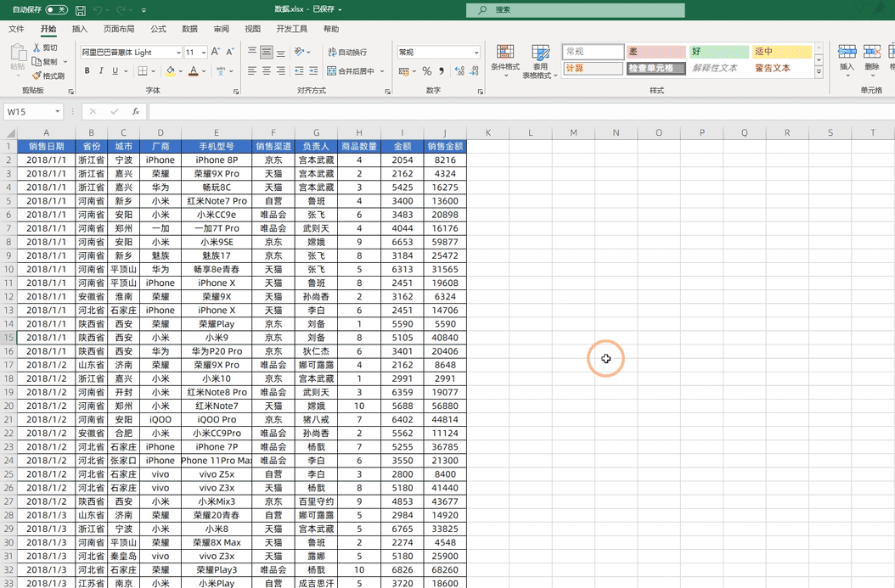Click the Save disk icon
Image resolution: width=895 pixels, height=588 pixels.
pyautogui.click(x=81, y=10)
